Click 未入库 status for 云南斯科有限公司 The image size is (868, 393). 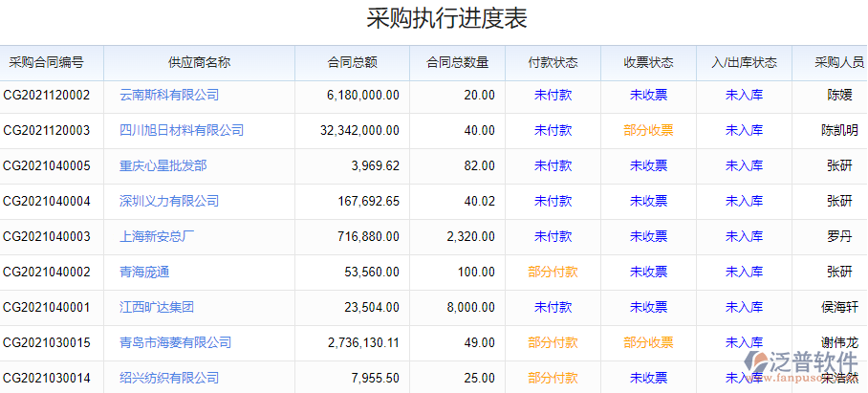pyautogui.click(x=744, y=95)
